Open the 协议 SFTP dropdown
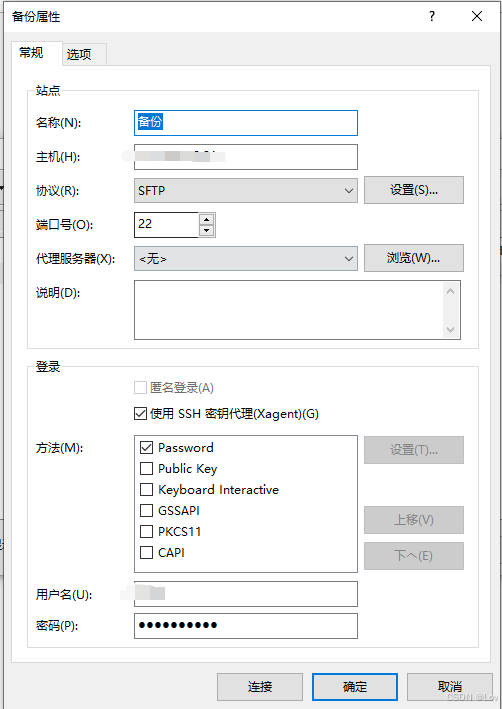The image size is (502, 709). click(246, 190)
